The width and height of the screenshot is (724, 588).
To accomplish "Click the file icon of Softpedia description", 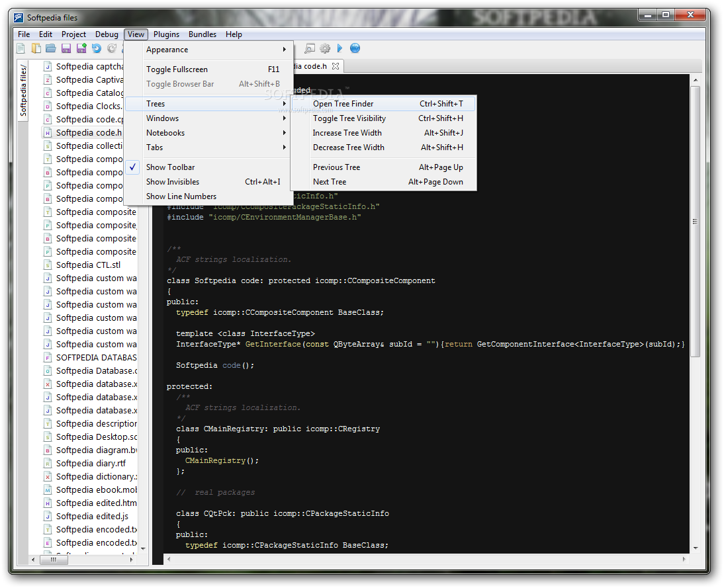I will (x=48, y=424).
